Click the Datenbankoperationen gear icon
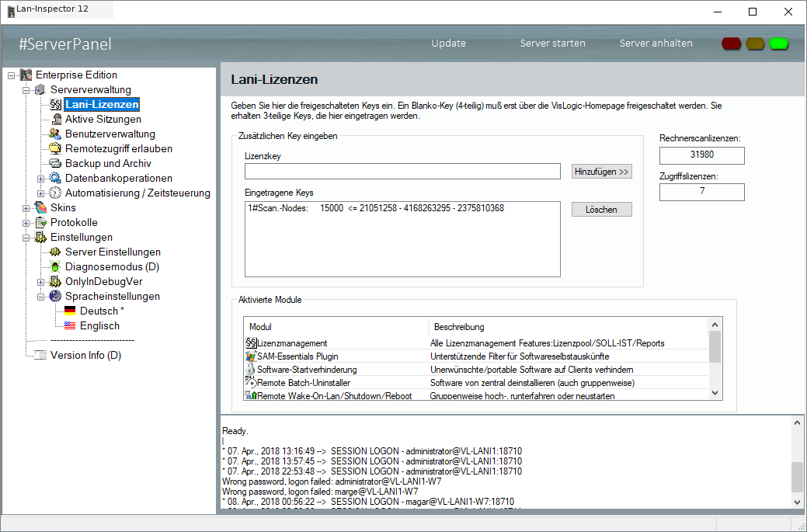This screenshot has height=532, width=807. click(x=56, y=179)
